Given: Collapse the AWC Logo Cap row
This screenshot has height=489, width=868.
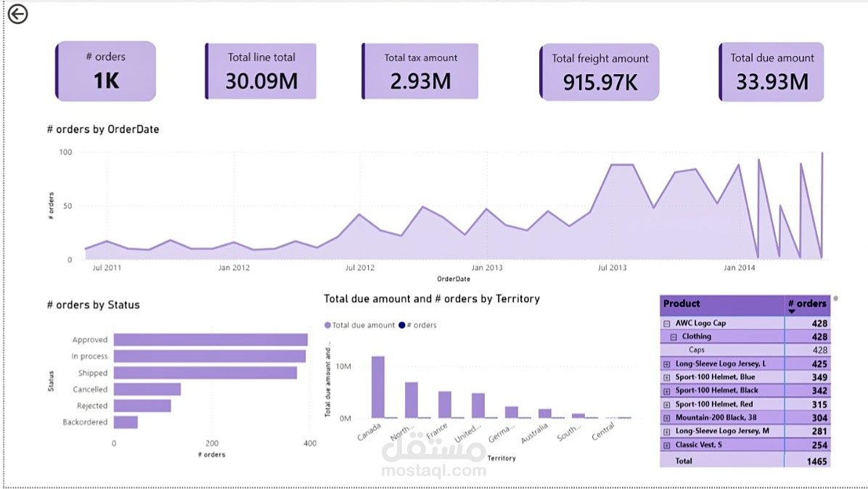Looking at the screenshot, I should point(666,324).
